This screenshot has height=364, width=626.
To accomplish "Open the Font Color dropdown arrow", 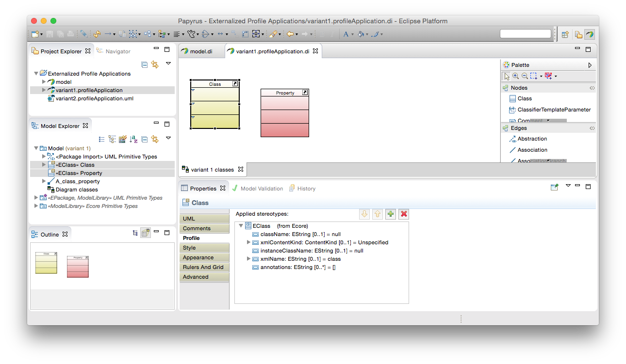I will [x=352, y=34].
